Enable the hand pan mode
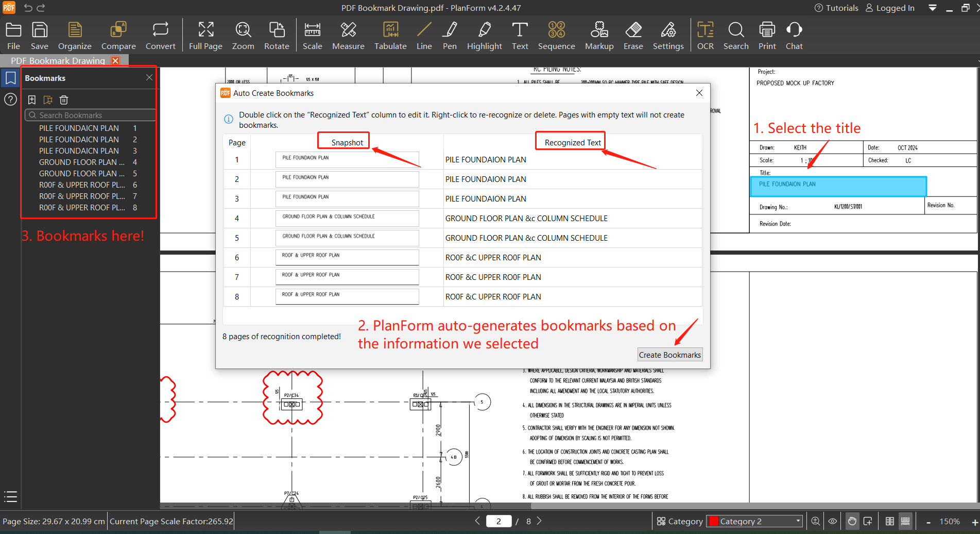980x534 pixels. (x=852, y=521)
